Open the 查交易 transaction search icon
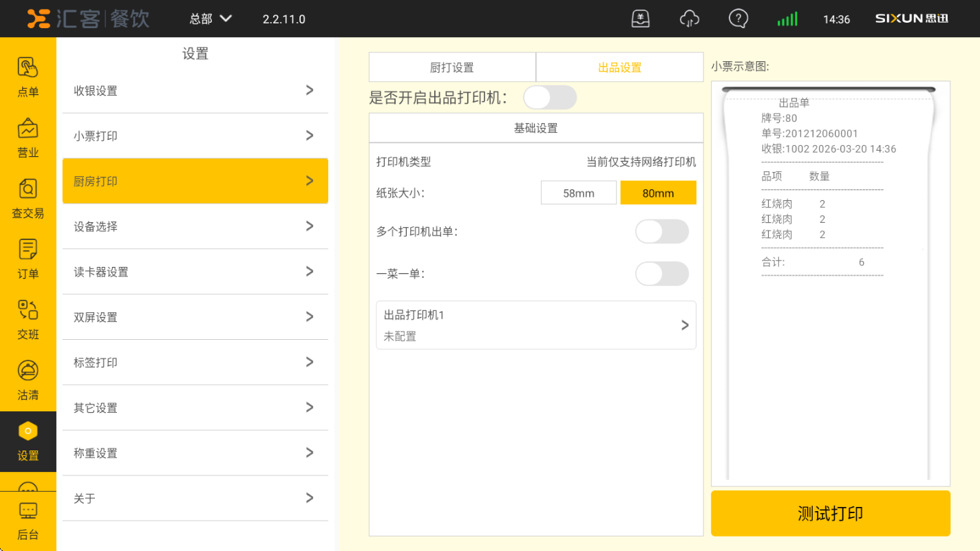The image size is (980, 551). 28,189
